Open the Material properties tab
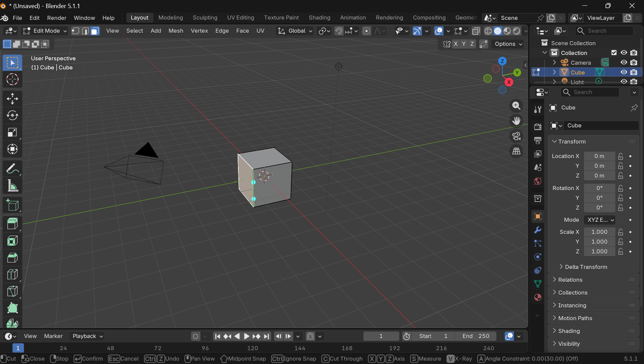The height and width of the screenshot is (364, 644). tap(538, 297)
